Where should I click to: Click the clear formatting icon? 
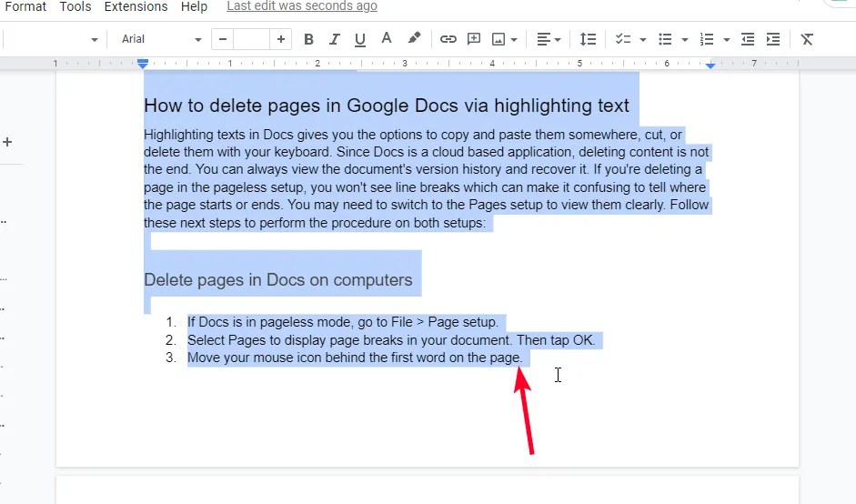(x=807, y=39)
